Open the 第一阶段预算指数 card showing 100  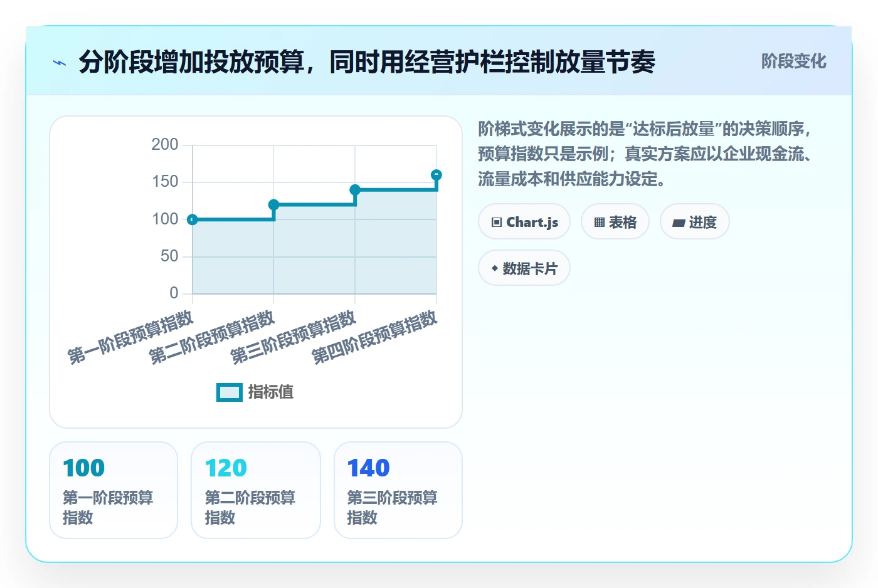click(114, 490)
